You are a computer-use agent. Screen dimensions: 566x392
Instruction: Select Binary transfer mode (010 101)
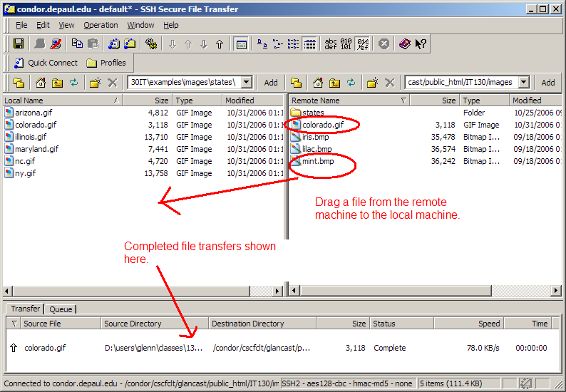click(x=346, y=43)
